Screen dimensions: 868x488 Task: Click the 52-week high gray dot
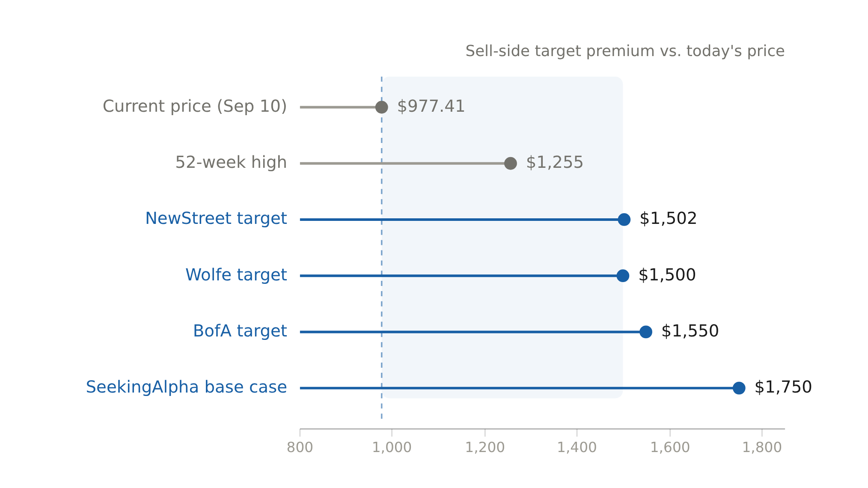click(511, 163)
